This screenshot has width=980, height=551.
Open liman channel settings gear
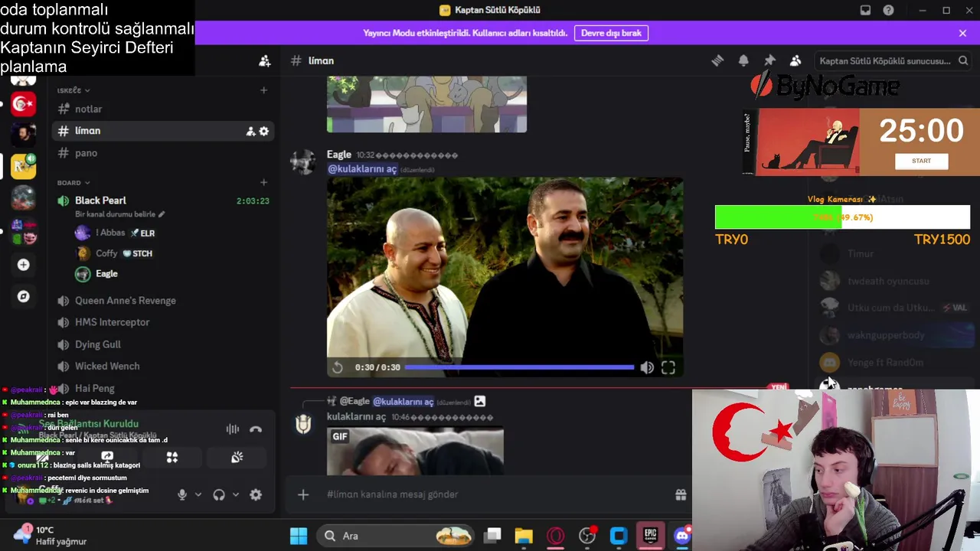click(x=264, y=132)
